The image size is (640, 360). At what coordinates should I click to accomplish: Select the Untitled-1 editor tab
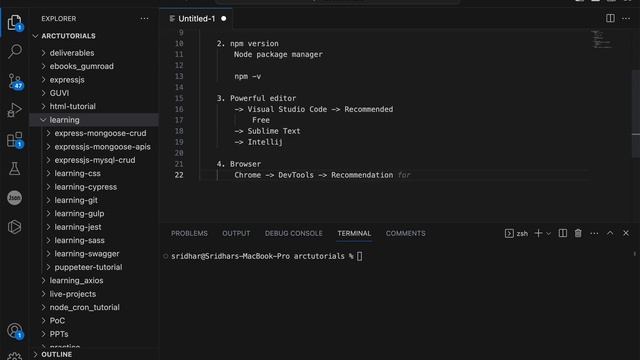coord(197,19)
